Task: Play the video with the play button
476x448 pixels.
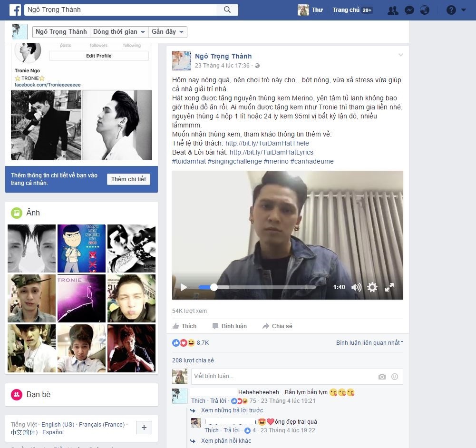Action: coord(183,287)
